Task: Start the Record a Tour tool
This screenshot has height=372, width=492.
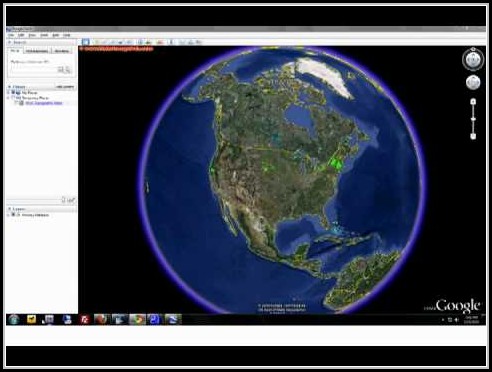Action: tap(129, 42)
